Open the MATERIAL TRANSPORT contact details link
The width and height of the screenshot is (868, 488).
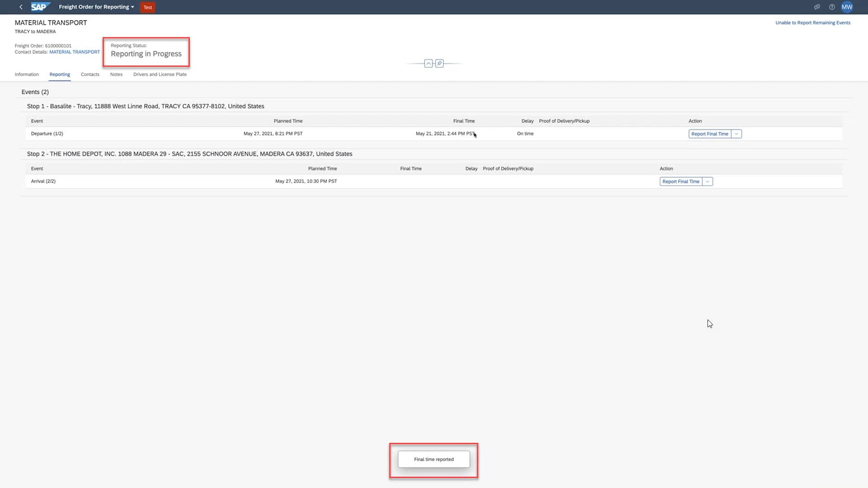75,52
